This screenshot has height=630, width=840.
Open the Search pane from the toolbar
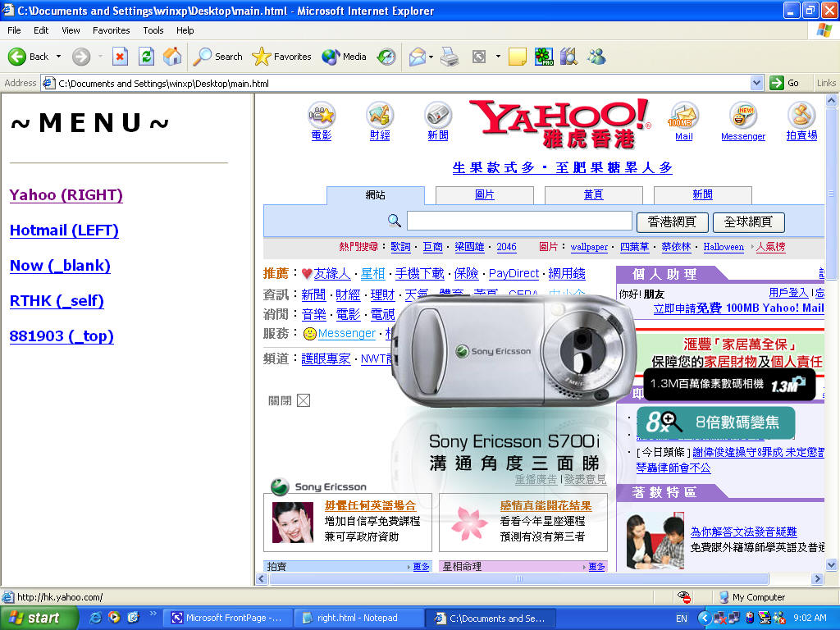coord(217,57)
